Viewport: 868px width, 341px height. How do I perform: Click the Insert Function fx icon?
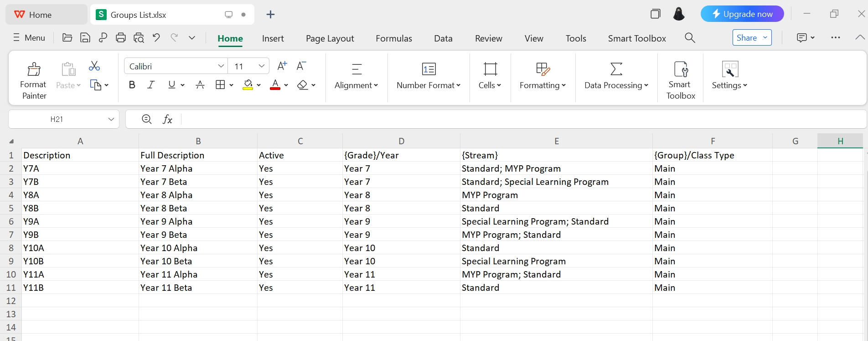coord(167,120)
